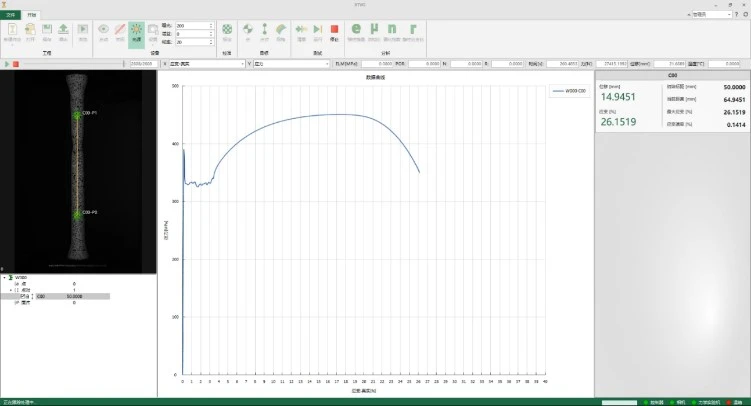Screen dimensions: 751x406
Task: Click the green run play-step icon
Action: click(318, 29)
